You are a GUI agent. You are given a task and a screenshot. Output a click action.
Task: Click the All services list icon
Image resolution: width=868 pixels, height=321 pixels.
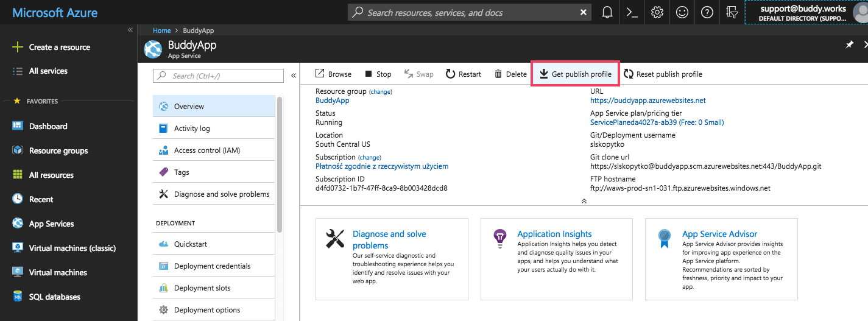click(18, 71)
